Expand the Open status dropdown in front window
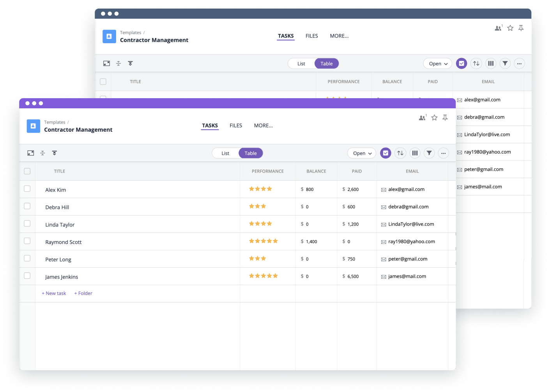The height and width of the screenshot is (392, 550). coord(362,153)
